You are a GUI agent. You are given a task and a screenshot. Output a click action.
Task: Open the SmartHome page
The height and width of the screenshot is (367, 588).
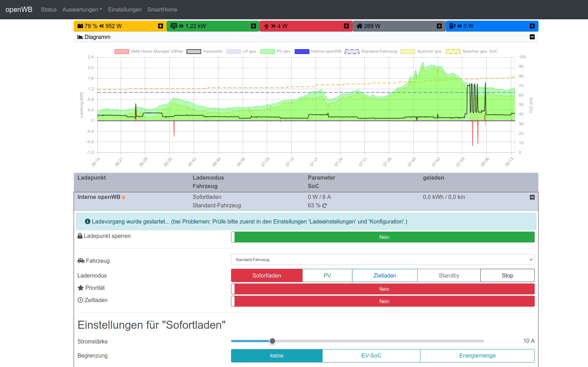(x=162, y=9)
